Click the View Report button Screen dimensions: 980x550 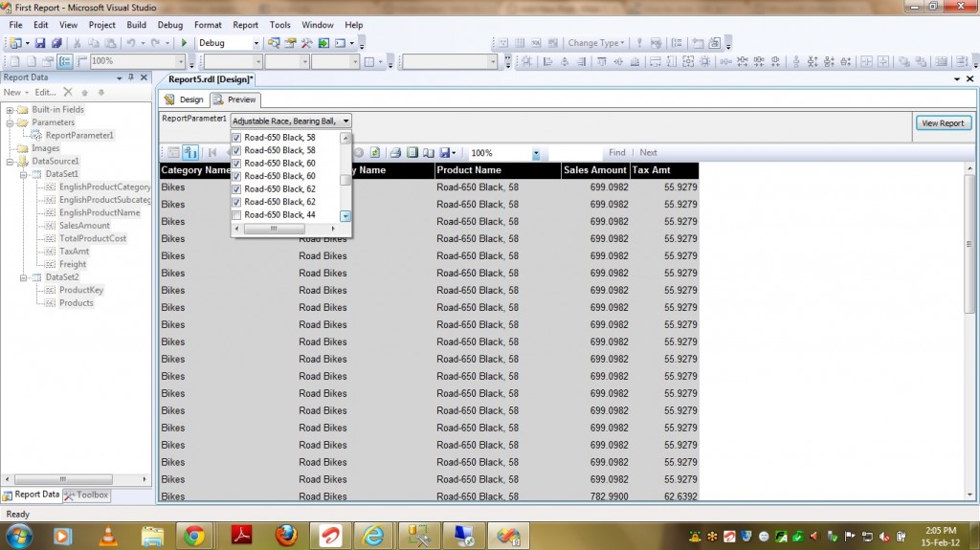(943, 123)
